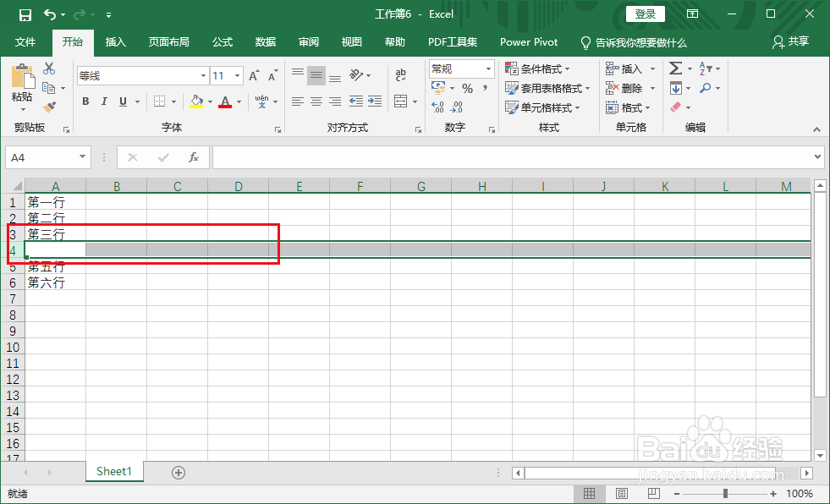Click the Insert Function fx icon

pos(194,157)
